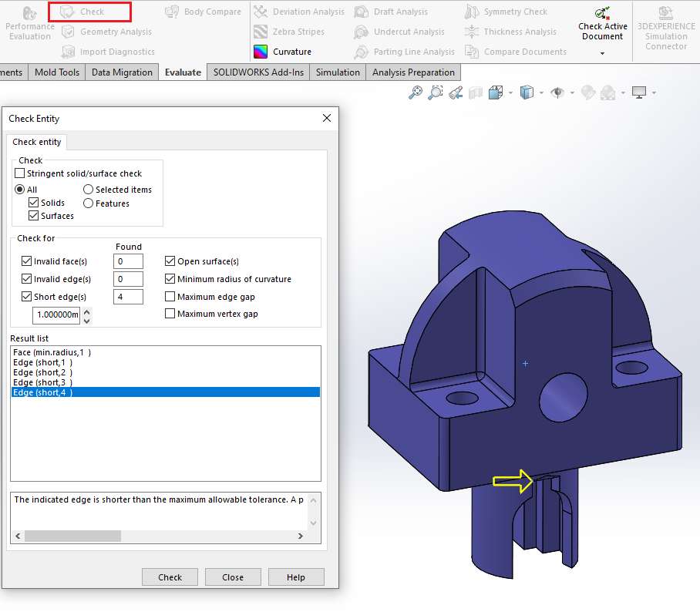700x612 pixels.
Task: Click the Help button
Action: [x=296, y=577]
